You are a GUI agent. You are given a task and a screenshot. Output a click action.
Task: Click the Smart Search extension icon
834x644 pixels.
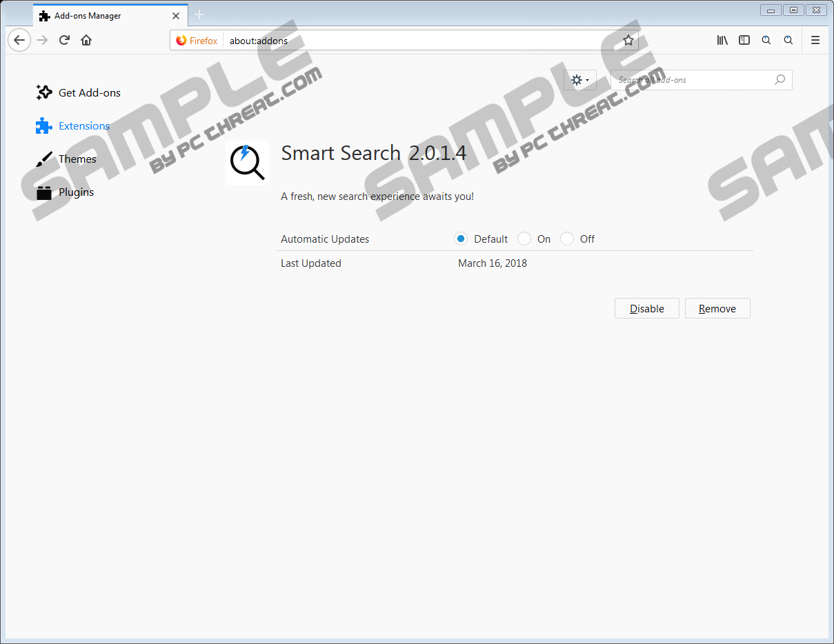click(x=248, y=163)
